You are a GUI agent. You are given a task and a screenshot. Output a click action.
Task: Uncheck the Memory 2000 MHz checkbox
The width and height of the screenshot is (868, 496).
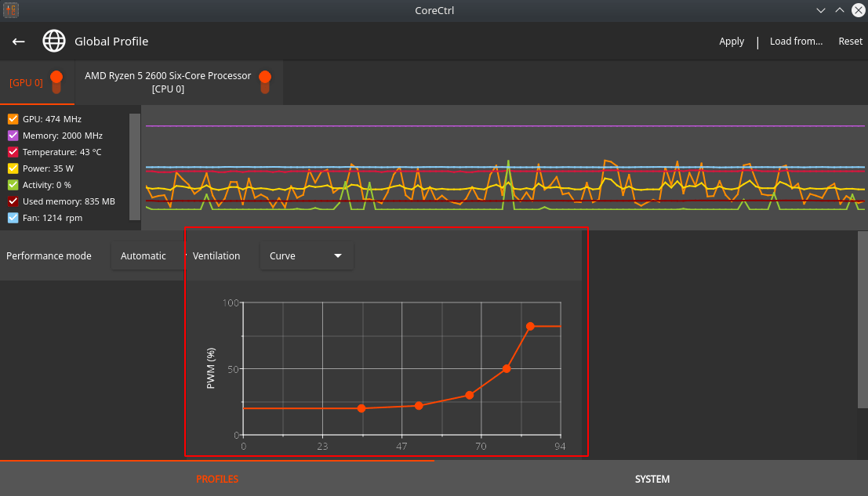[13, 136]
